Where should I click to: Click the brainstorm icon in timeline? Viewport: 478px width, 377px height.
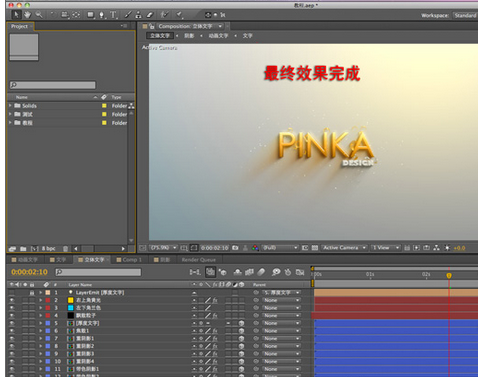tap(276, 272)
